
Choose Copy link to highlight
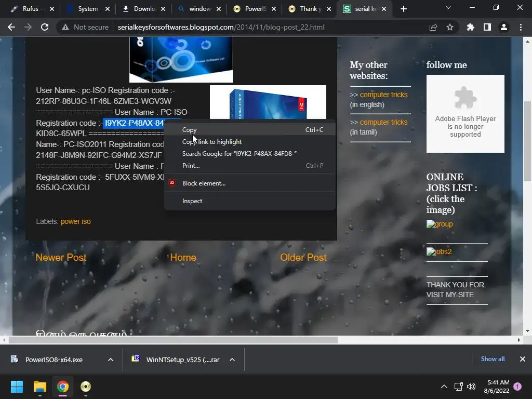(250, 141)
